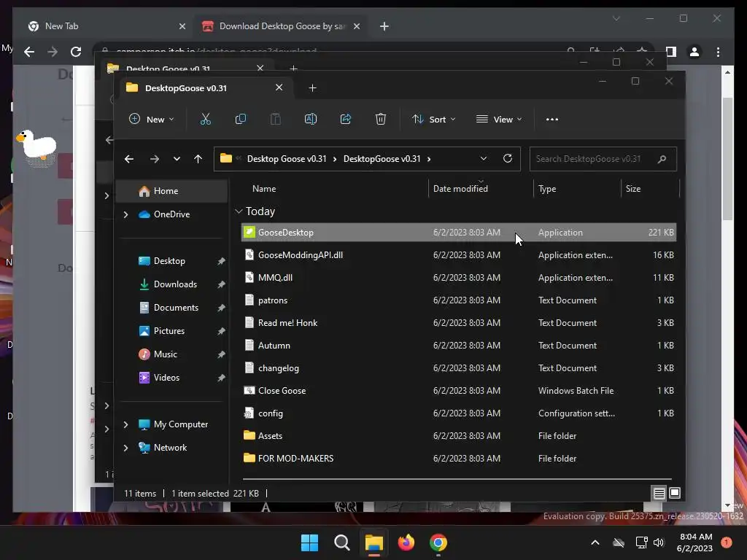747x560 pixels.
Task: Click Chrome page vertical scrollbar thumb
Action: pyautogui.click(x=727, y=158)
